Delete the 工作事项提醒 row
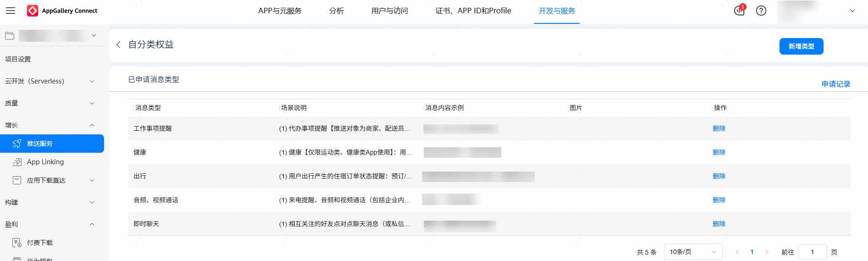This screenshot has width=868, height=261. coord(719,128)
